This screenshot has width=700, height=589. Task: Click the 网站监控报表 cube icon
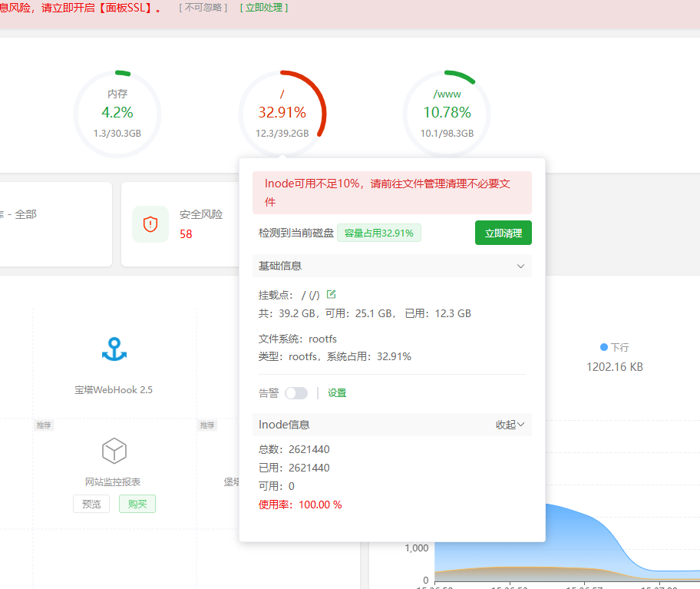[x=114, y=451]
